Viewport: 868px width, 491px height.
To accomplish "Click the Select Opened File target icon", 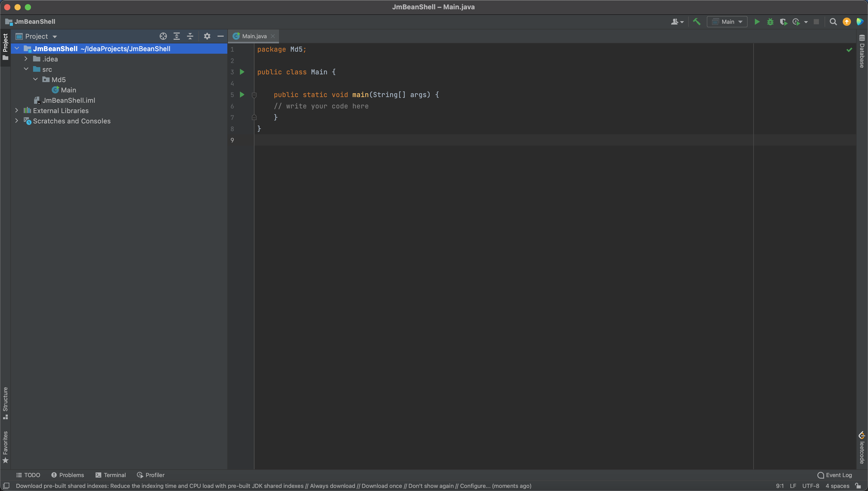I will (x=163, y=36).
